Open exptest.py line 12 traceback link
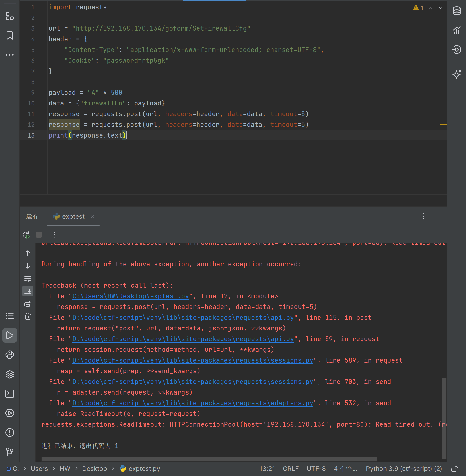The width and height of the screenshot is (466, 476). [131, 296]
